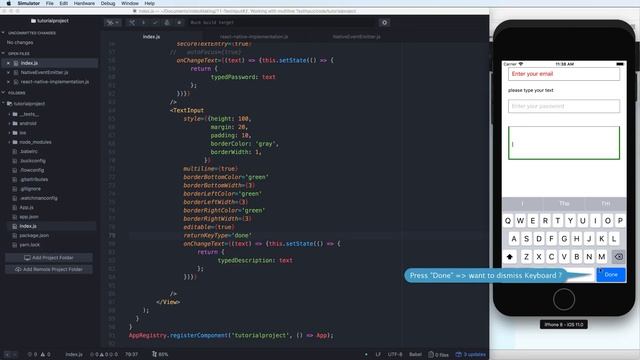Collapse the tutorialproject root folder
640x360 pixels.
[x=4, y=104]
